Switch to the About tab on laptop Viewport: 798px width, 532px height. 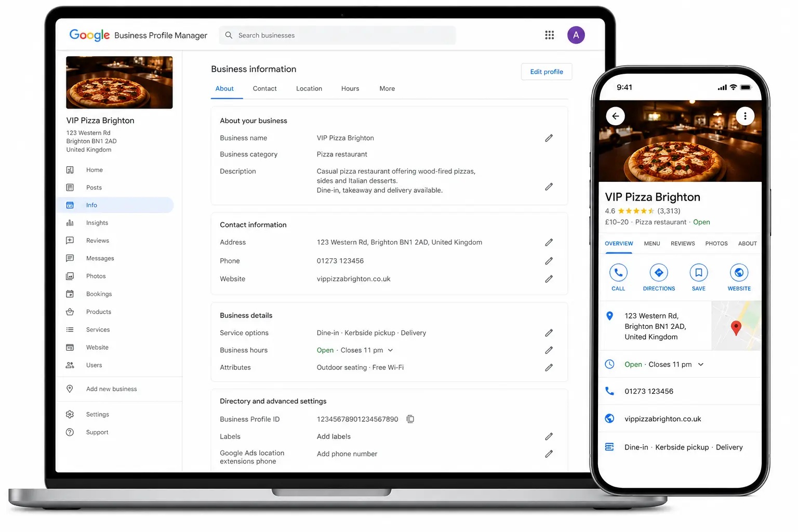pyautogui.click(x=224, y=89)
